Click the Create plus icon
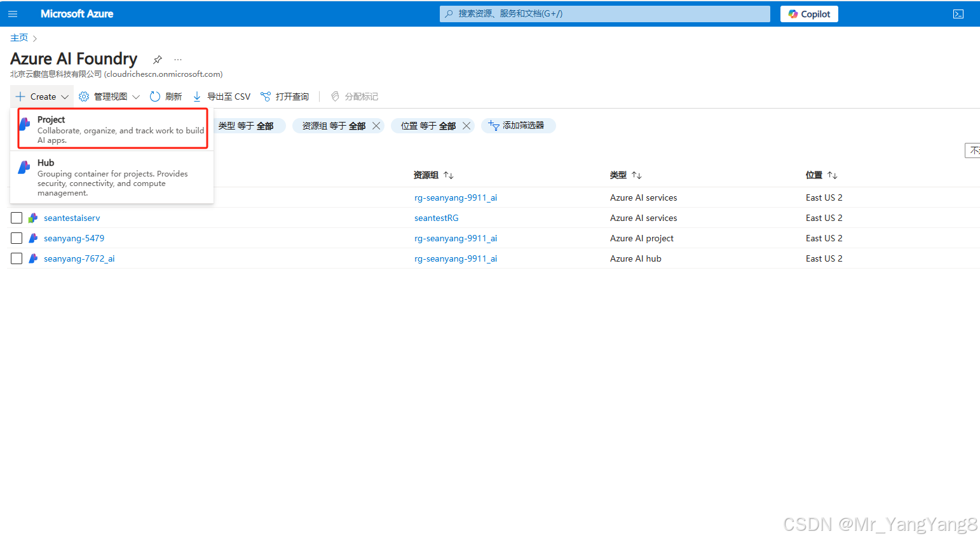 point(20,97)
